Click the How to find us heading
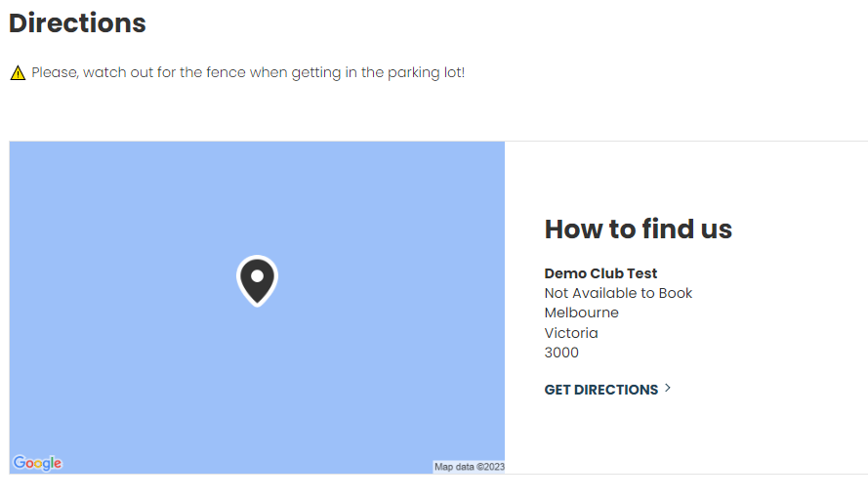 (x=639, y=229)
